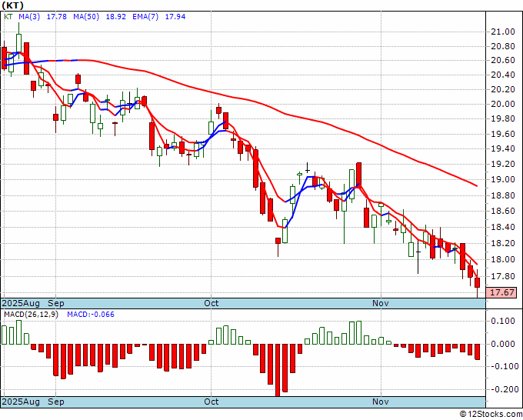Screen dimensions: 523x420
Task: Click the Sep marker on MACD timeline
Action: (x=55, y=402)
